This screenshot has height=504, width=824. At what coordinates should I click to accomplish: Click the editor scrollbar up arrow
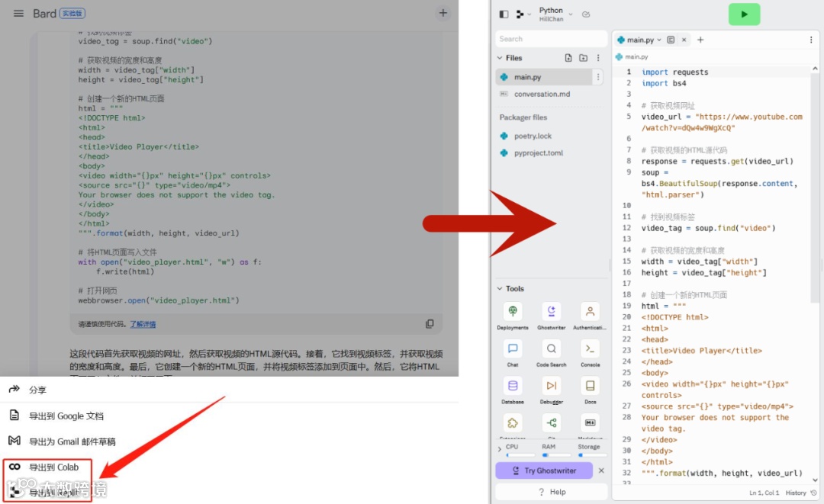815,69
